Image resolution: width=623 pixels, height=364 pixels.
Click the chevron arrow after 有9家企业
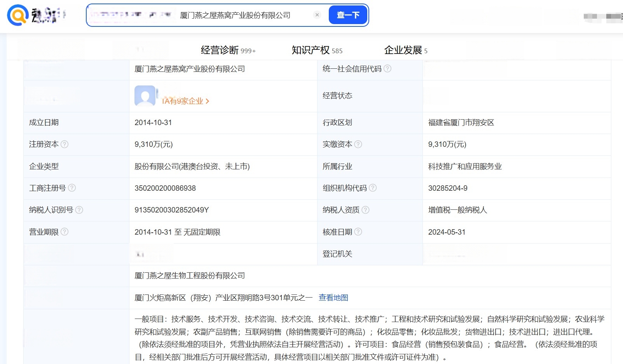pyautogui.click(x=208, y=101)
